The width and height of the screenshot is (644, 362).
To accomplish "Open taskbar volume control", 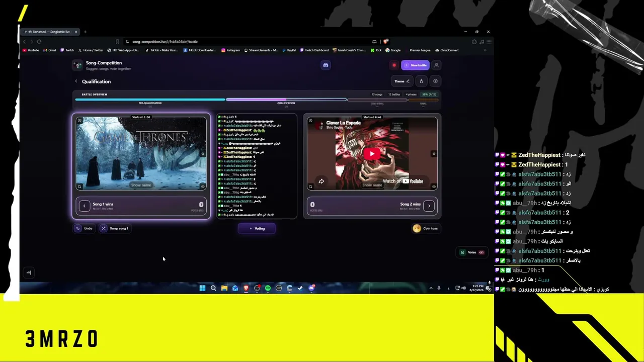I will (463, 288).
